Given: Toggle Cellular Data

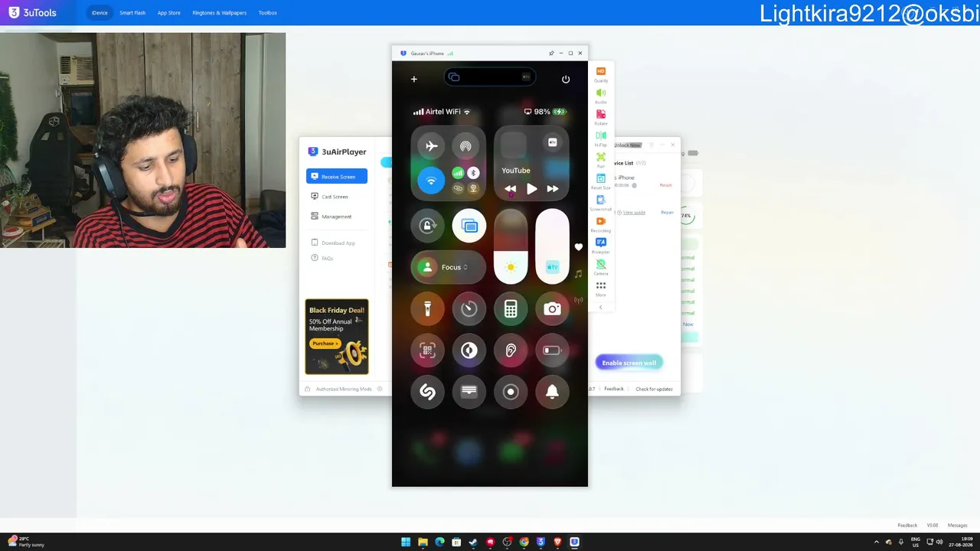Looking at the screenshot, I should [x=458, y=173].
